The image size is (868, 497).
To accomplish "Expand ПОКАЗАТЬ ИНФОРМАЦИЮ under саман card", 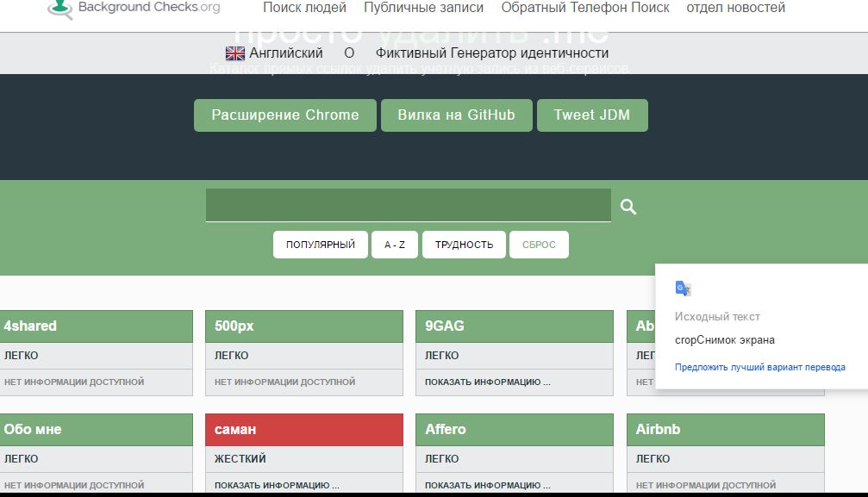I will click(x=277, y=485).
